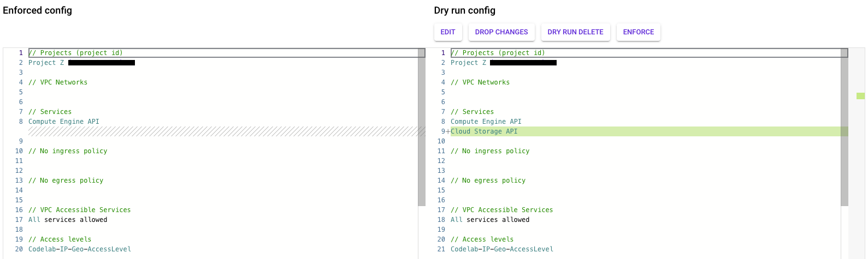This screenshot has width=868, height=259.
Task: Click the plus marker beside Cloud Storage API
Action: [x=448, y=131]
